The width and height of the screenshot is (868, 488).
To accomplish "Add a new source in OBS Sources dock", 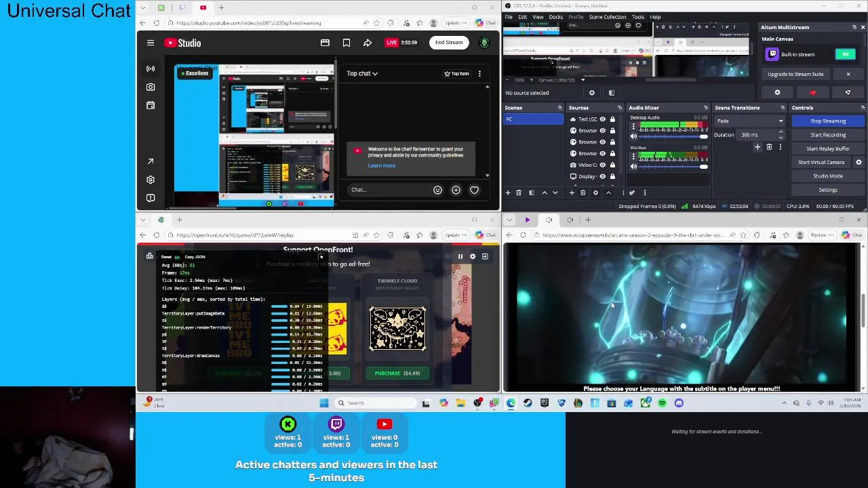I will (572, 192).
